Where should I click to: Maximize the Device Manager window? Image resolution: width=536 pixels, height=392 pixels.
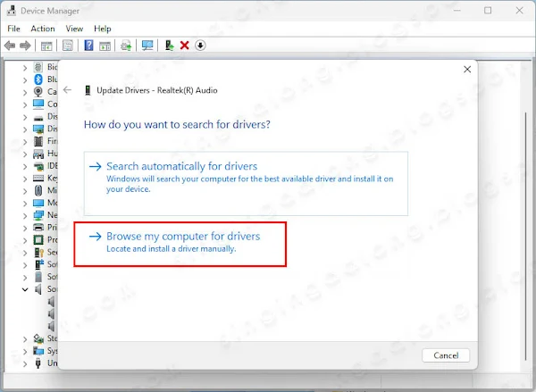pyautogui.click(x=488, y=11)
